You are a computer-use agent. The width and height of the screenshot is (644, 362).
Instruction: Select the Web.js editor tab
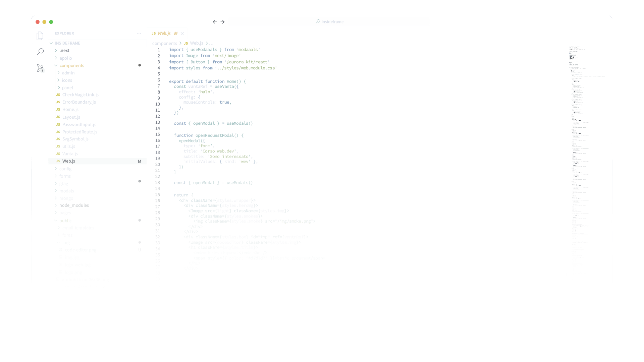pyautogui.click(x=167, y=34)
